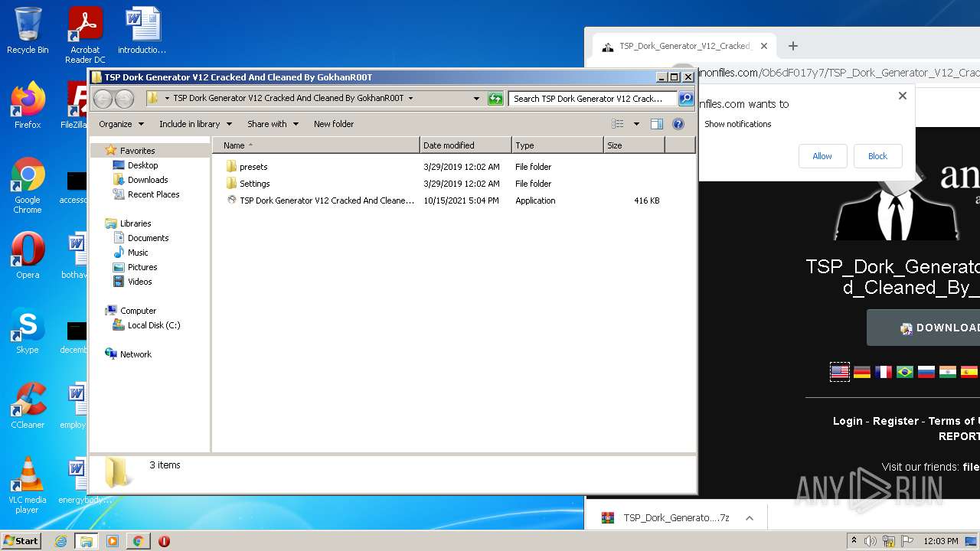Image resolution: width=980 pixels, height=551 pixels.
Task: Open the Share with dropdown
Action: click(273, 124)
